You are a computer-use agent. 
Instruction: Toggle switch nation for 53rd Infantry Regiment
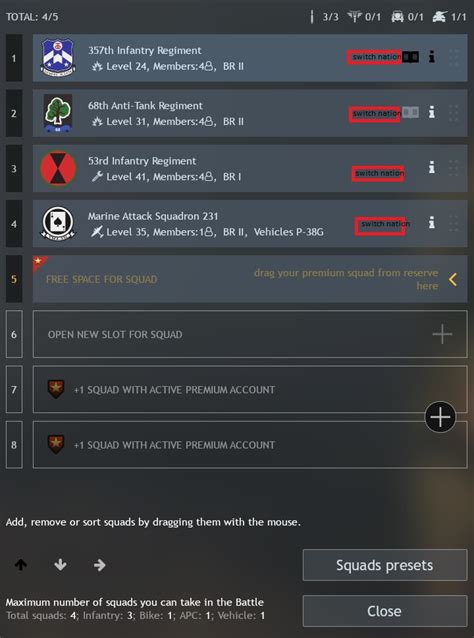(378, 174)
